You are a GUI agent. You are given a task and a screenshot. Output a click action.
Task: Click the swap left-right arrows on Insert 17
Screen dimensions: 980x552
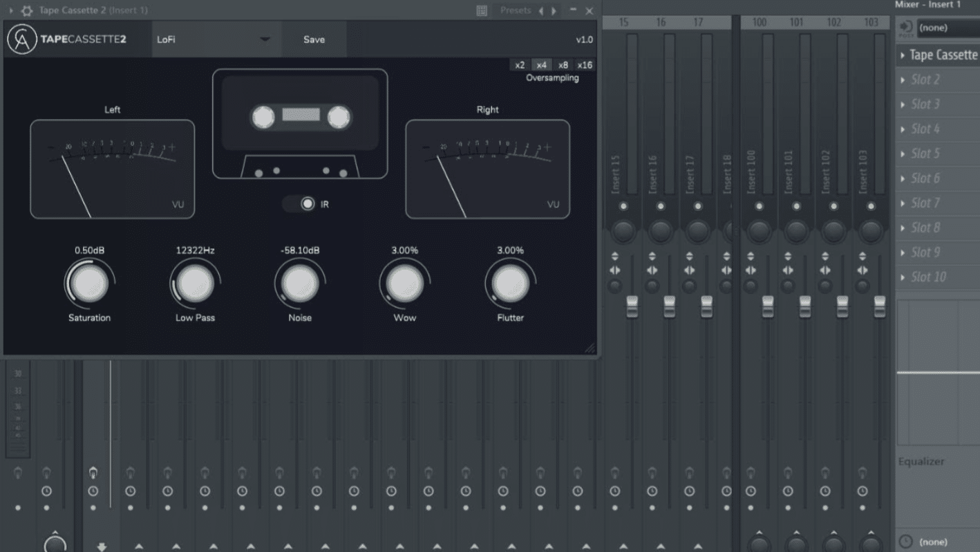point(689,270)
